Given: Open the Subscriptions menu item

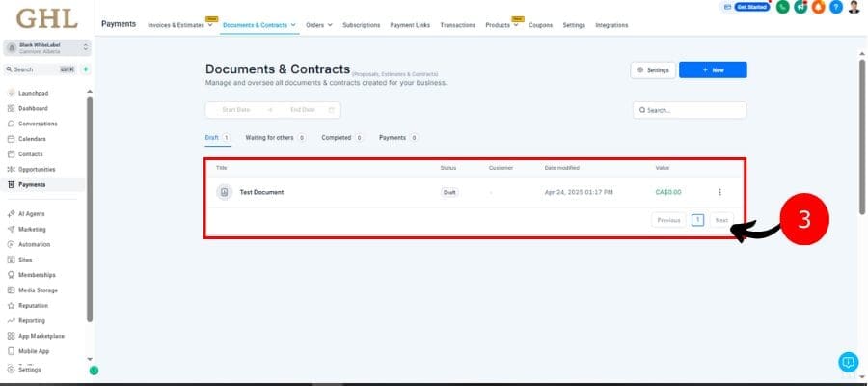Looking at the screenshot, I should pos(362,25).
